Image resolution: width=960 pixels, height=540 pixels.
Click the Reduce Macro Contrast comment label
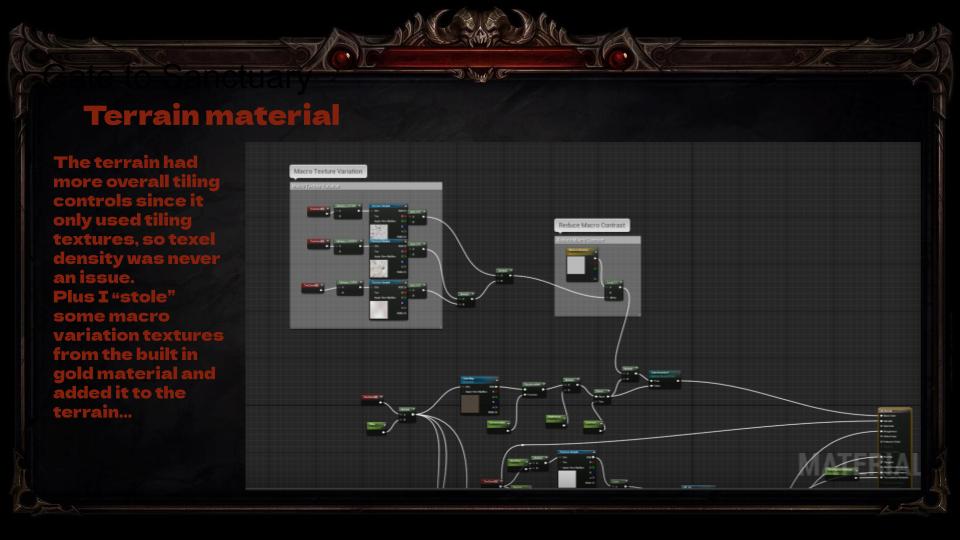tap(592, 226)
